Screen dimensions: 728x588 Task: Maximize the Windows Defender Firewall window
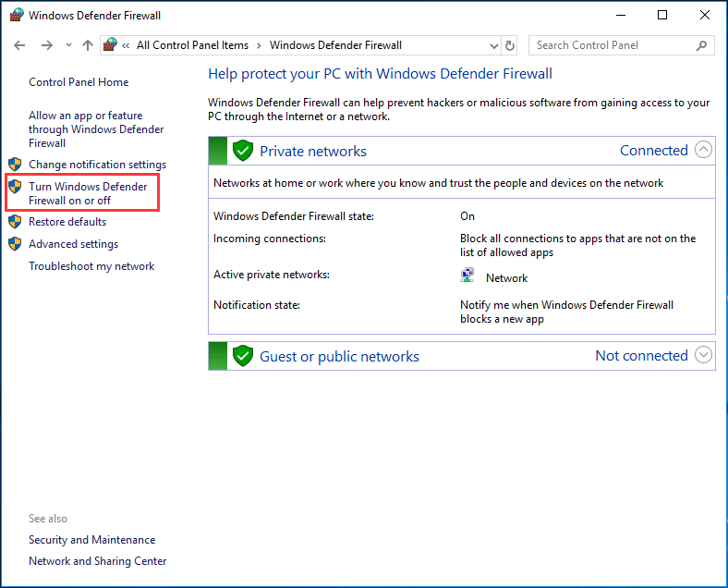tap(662, 16)
